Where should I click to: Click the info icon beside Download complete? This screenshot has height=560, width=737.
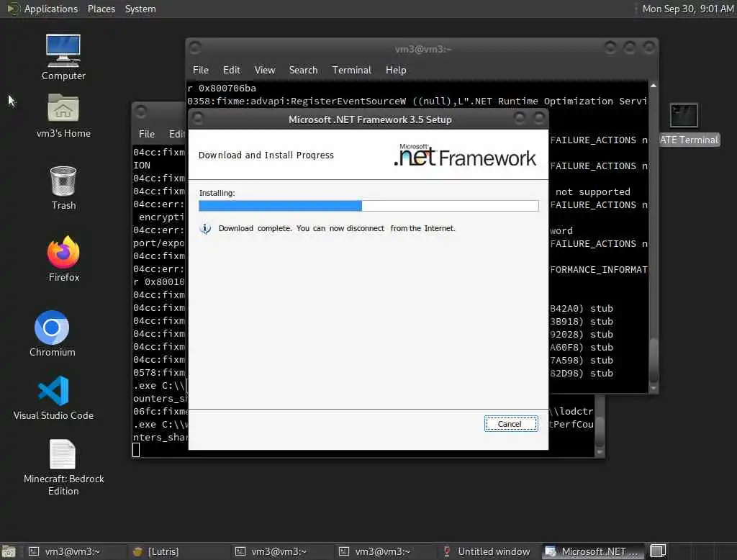click(x=205, y=228)
